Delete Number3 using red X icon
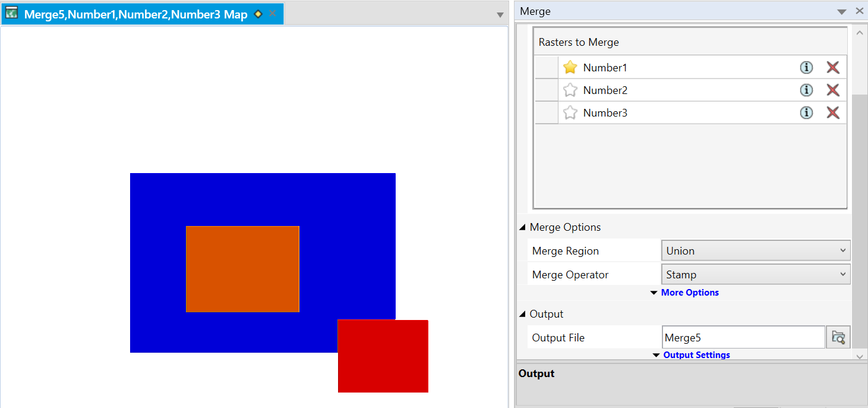The width and height of the screenshot is (868, 408). pos(833,112)
